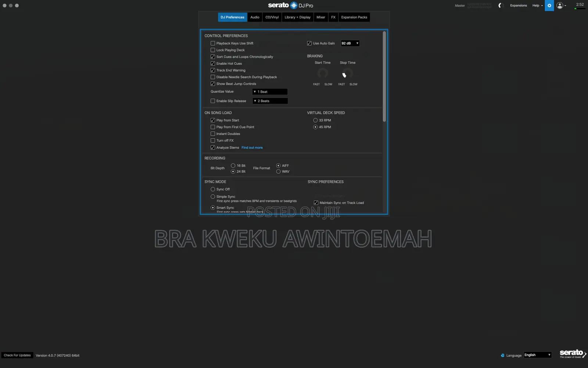Switch to DJ Preferences tab
The height and width of the screenshot is (368, 588).
click(232, 17)
